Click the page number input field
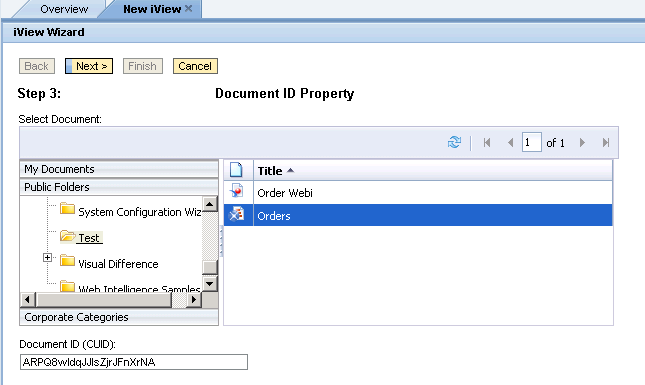 [x=531, y=143]
